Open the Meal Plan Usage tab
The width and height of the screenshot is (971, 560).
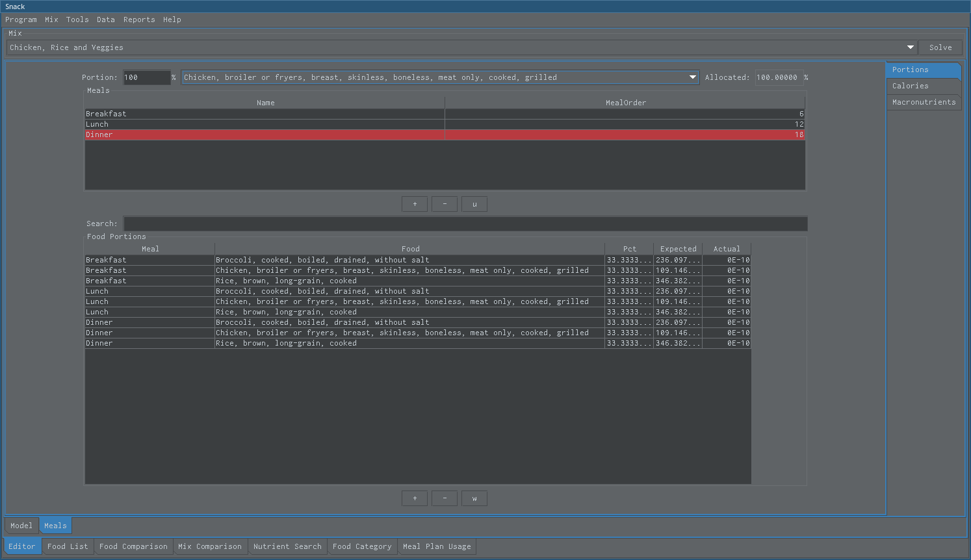[437, 546]
